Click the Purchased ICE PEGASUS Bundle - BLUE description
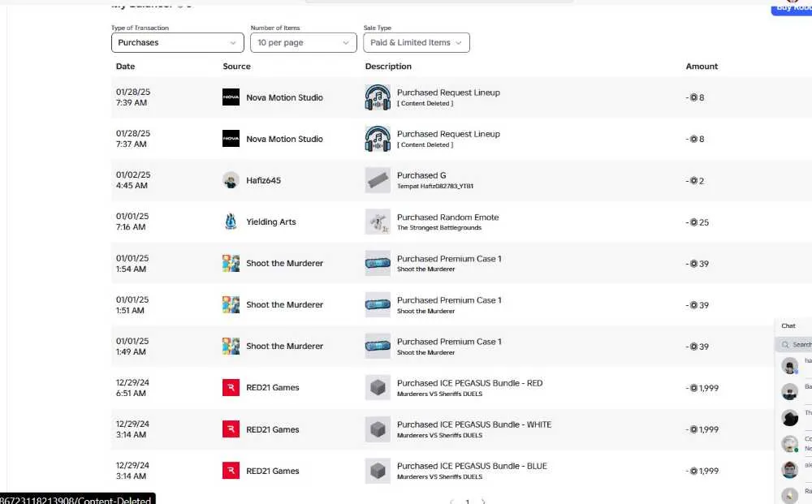812x504 pixels. [473, 466]
